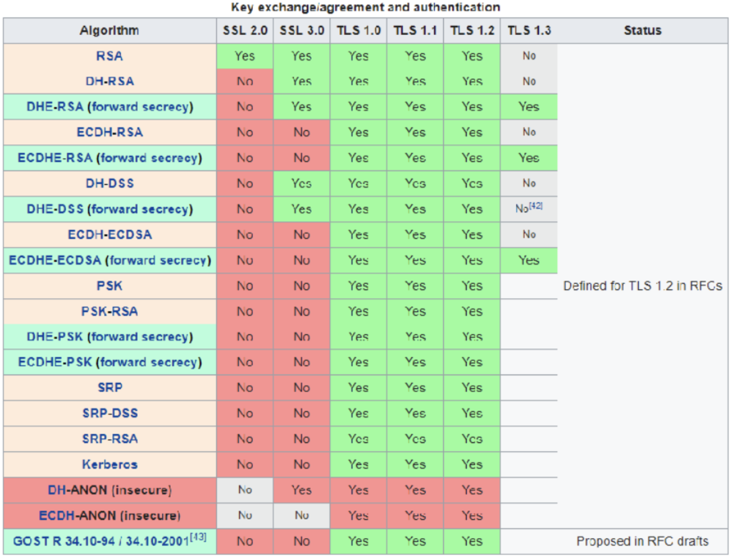Image resolution: width=732 pixels, height=560 pixels.
Task: Follow the ECDHE-ECDSA link
Action: [55, 260]
